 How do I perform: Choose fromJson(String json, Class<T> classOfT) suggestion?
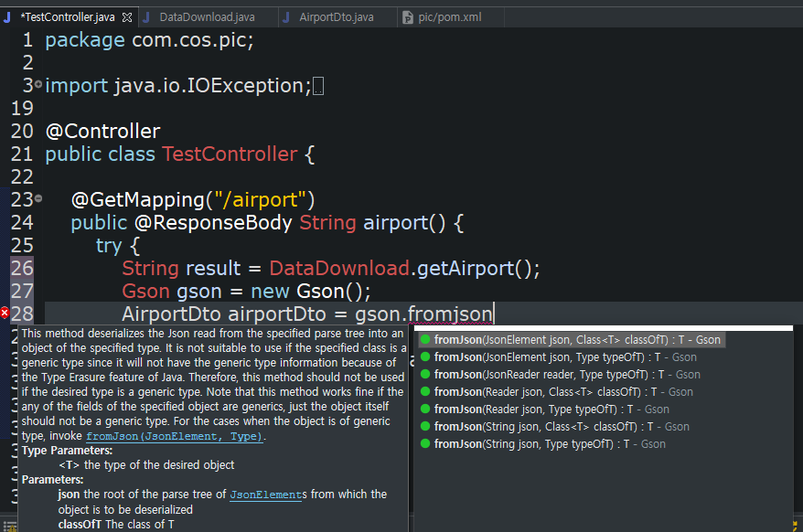(x=562, y=427)
